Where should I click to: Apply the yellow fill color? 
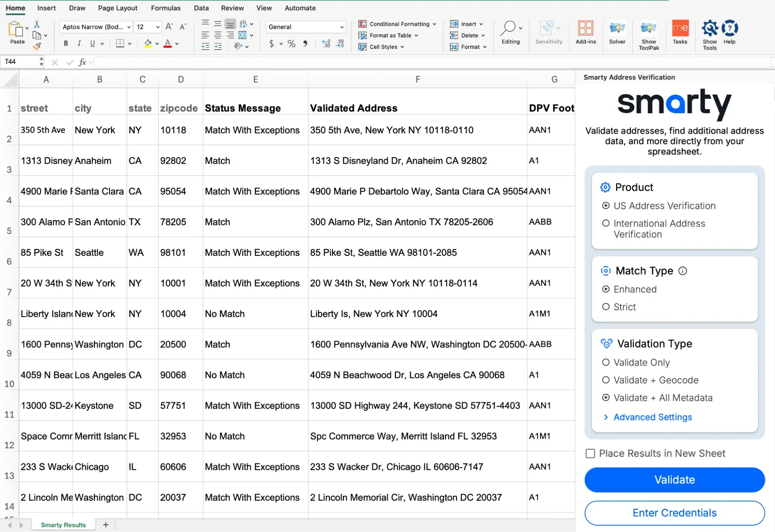tap(148, 43)
